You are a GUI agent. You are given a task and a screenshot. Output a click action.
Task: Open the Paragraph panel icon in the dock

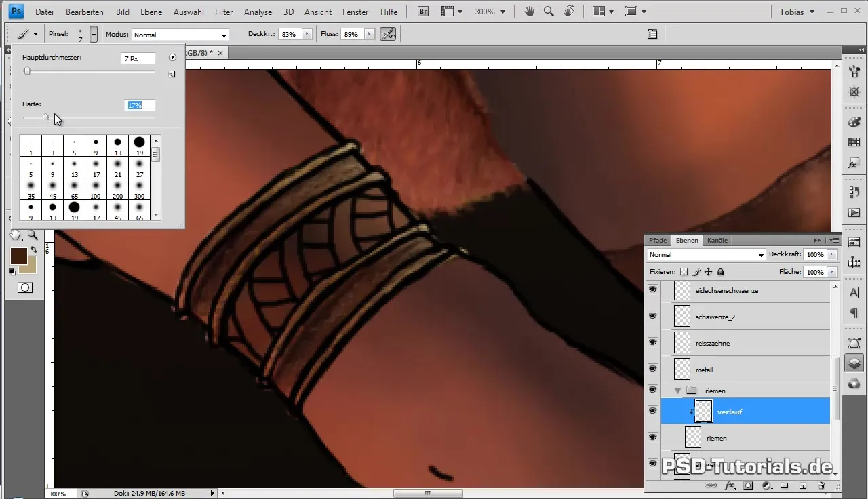854,313
